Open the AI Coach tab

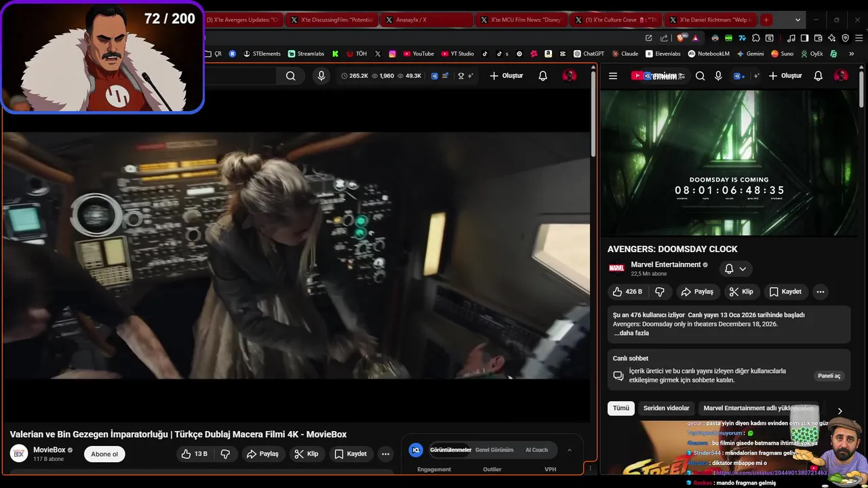[x=536, y=450]
